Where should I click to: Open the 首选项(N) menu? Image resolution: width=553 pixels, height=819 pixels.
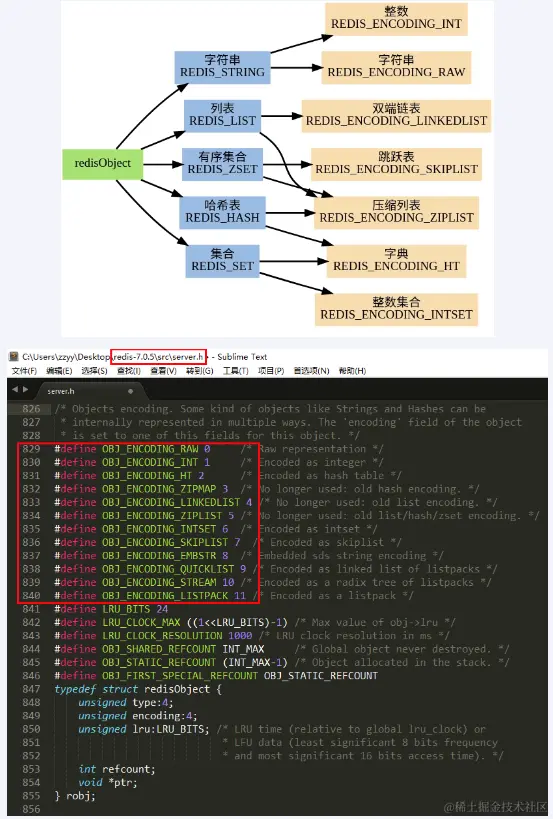click(x=311, y=371)
